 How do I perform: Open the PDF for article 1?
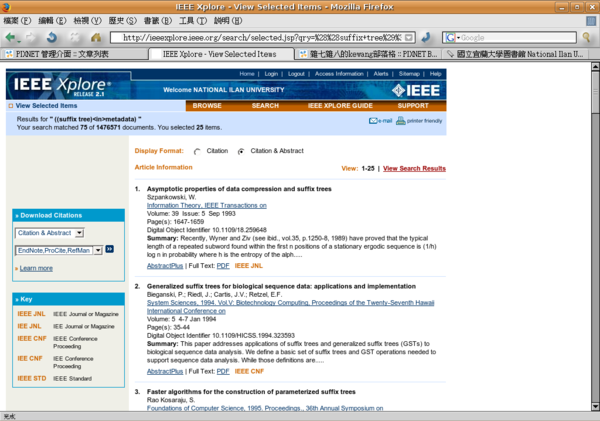pyautogui.click(x=223, y=266)
